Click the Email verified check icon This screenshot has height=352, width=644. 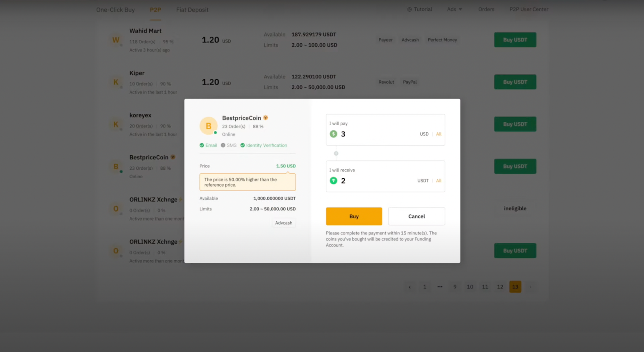click(x=202, y=145)
